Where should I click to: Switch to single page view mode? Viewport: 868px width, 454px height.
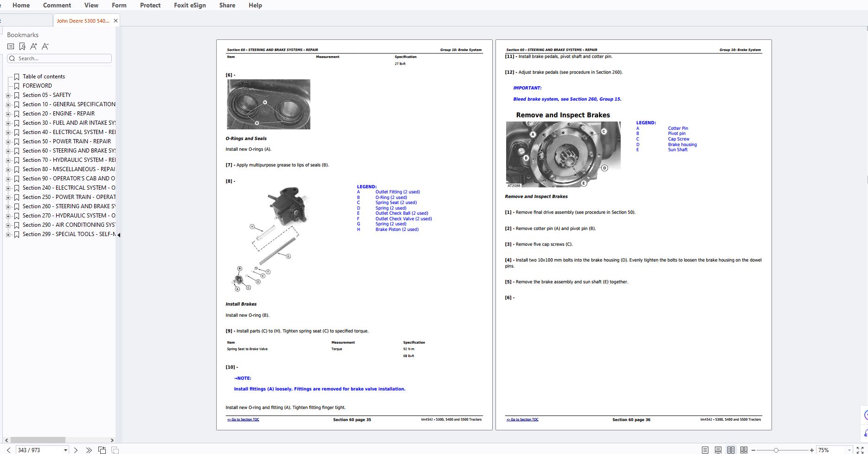pyautogui.click(x=705, y=450)
